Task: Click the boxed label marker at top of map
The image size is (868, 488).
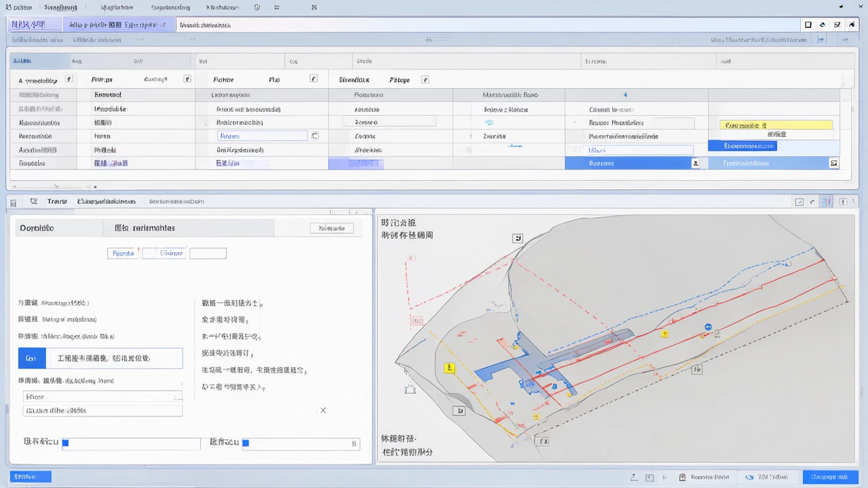Action: coord(518,238)
